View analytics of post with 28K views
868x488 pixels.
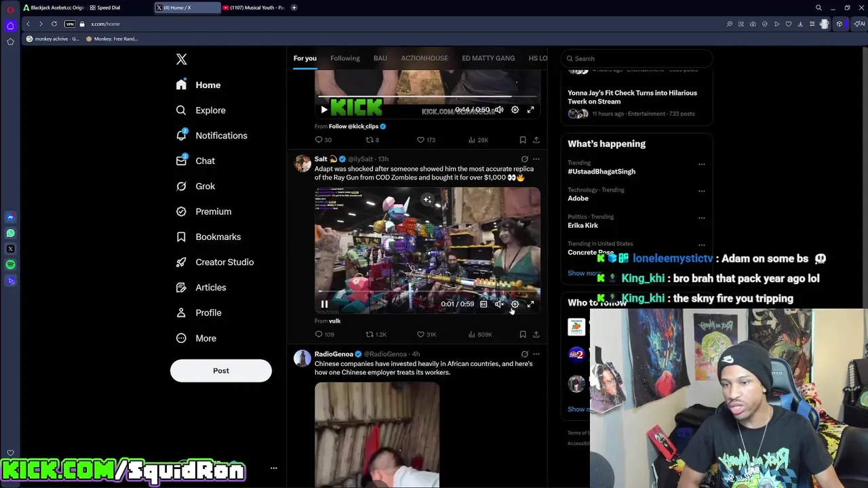[x=478, y=140]
